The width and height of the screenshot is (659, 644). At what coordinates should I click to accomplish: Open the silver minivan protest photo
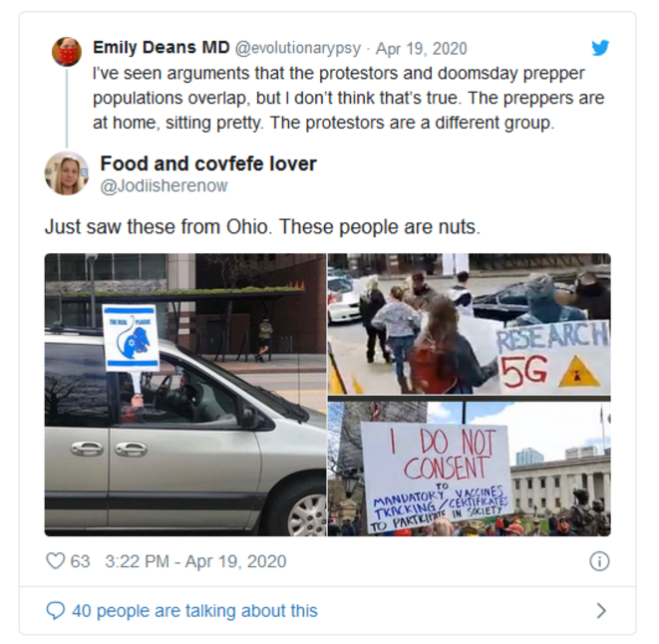tap(184, 395)
